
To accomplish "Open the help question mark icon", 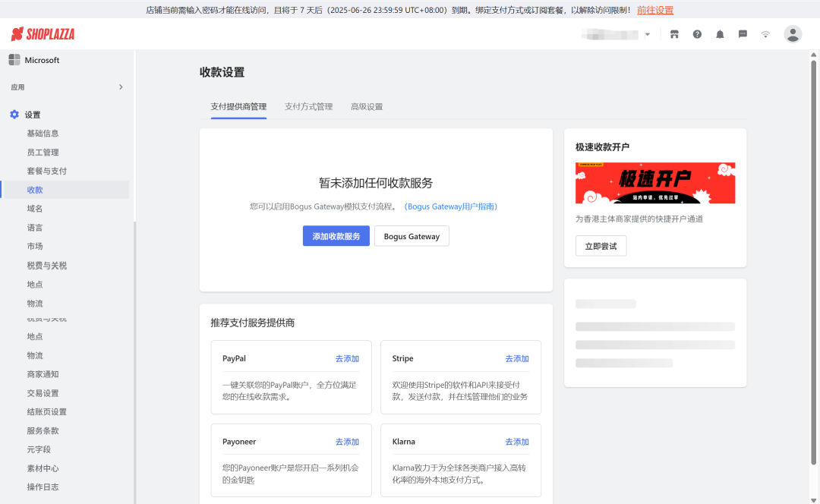I will pyautogui.click(x=697, y=34).
